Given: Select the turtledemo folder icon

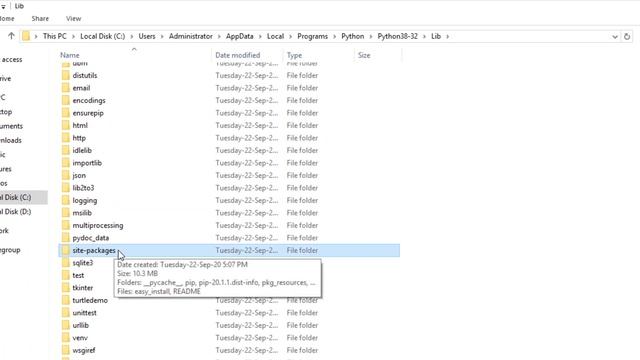Looking at the screenshot, I should pos(66,300).
